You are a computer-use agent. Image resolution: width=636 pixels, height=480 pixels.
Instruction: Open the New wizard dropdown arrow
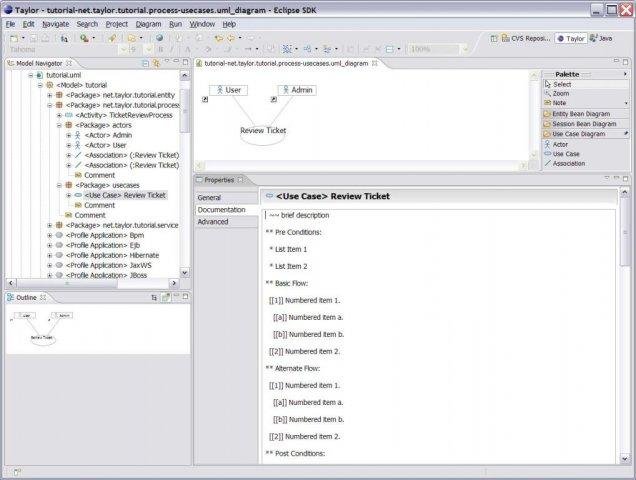tap(23, 39)
